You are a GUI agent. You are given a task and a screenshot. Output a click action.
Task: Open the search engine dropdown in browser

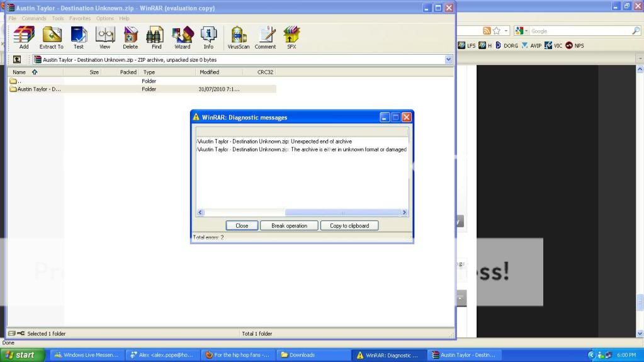(x=521, y=31)
